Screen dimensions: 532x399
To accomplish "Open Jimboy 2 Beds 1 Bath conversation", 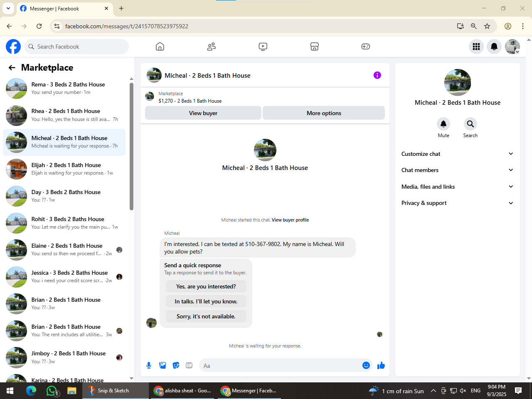I will point(64,357).
